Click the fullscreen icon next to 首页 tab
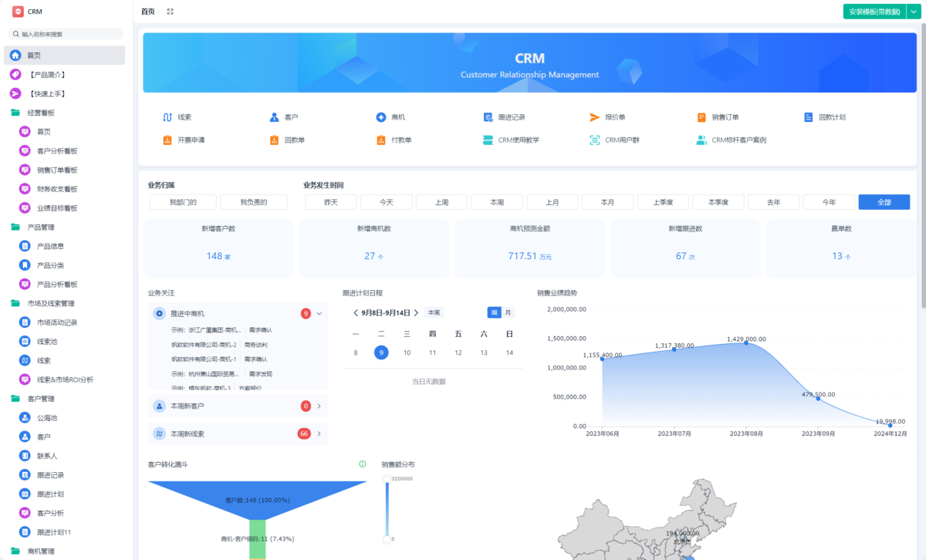This screenshot has width=926, height=560. click(170, 12)
